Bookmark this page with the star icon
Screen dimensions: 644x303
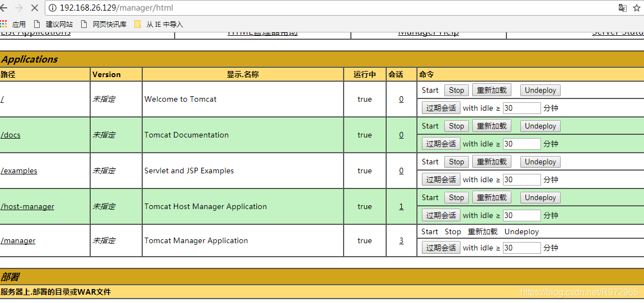(x=637, y=8)
